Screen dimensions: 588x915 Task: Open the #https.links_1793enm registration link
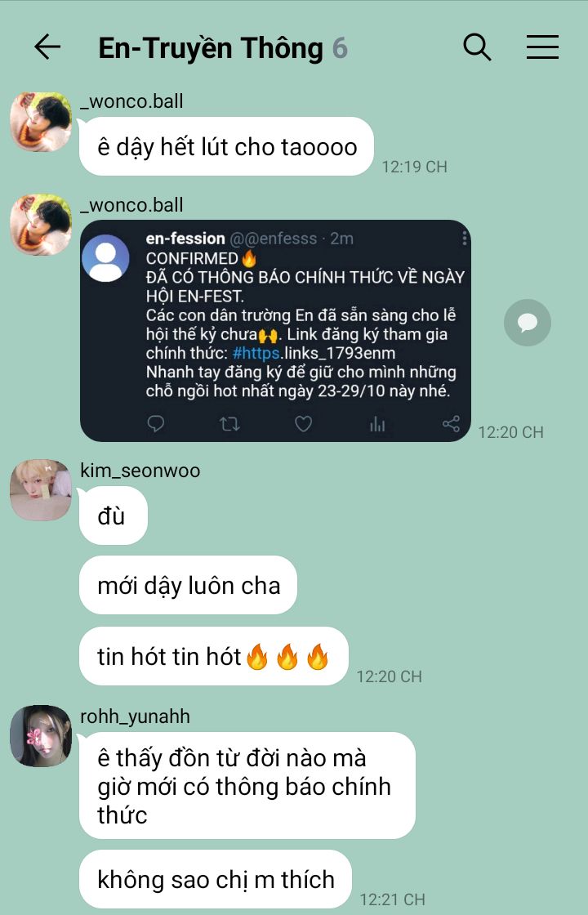coord(314,353)
